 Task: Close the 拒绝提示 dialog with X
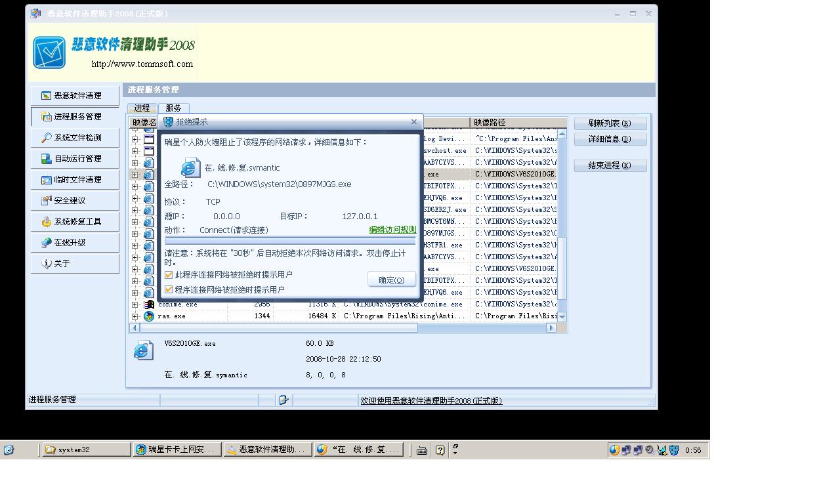[x=414, y=122]
